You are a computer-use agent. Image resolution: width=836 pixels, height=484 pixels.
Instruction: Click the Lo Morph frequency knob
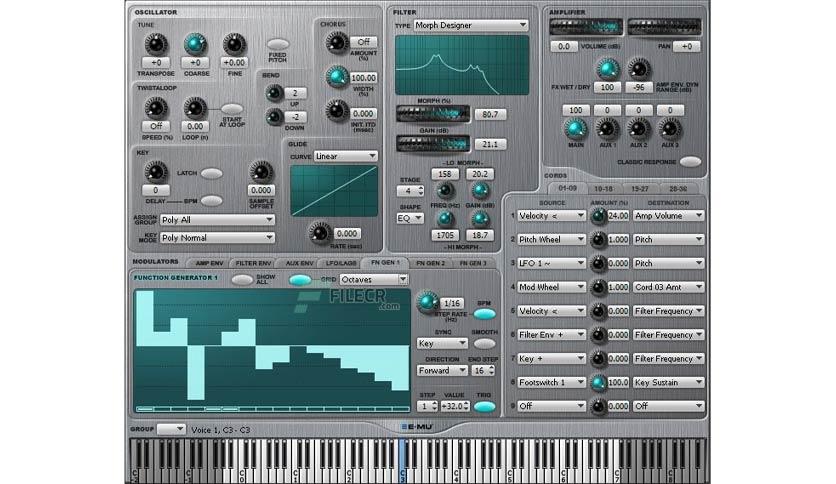pos(445,190)
